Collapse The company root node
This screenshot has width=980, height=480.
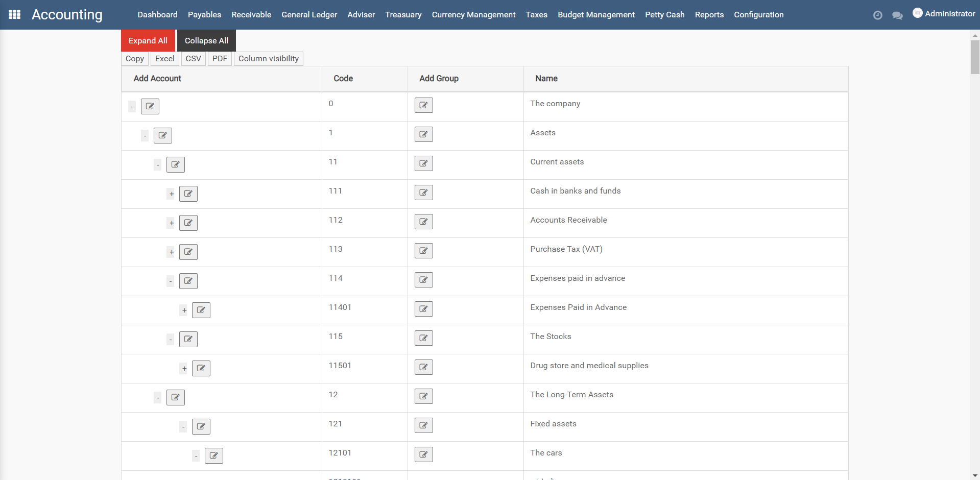[x=132, y=107]
